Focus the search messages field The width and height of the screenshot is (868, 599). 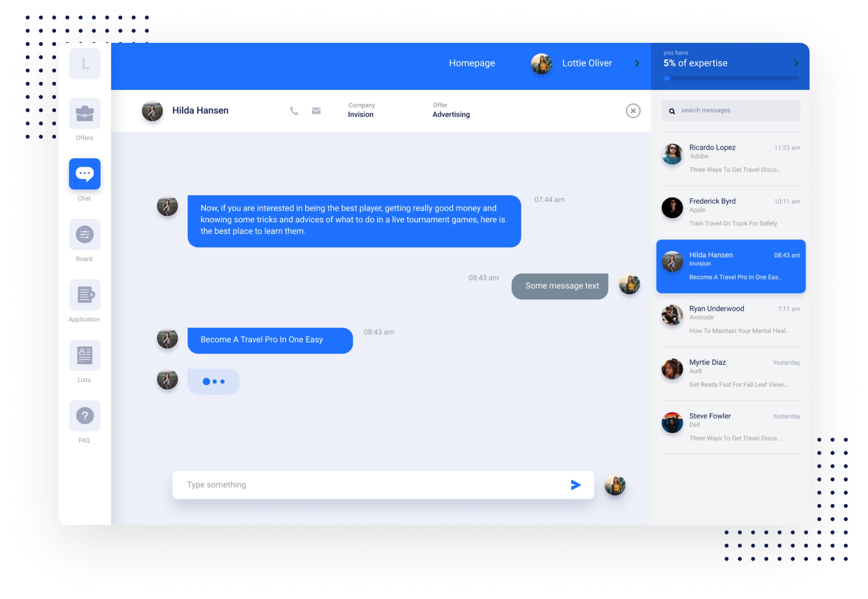click(731, 111)
